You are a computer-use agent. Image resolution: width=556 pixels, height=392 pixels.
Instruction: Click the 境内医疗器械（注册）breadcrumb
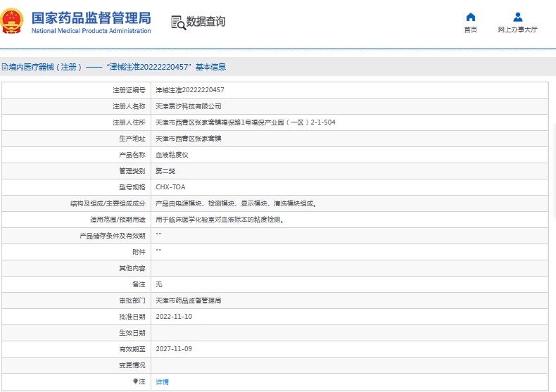pyautogui.click(x=45, y=67)
